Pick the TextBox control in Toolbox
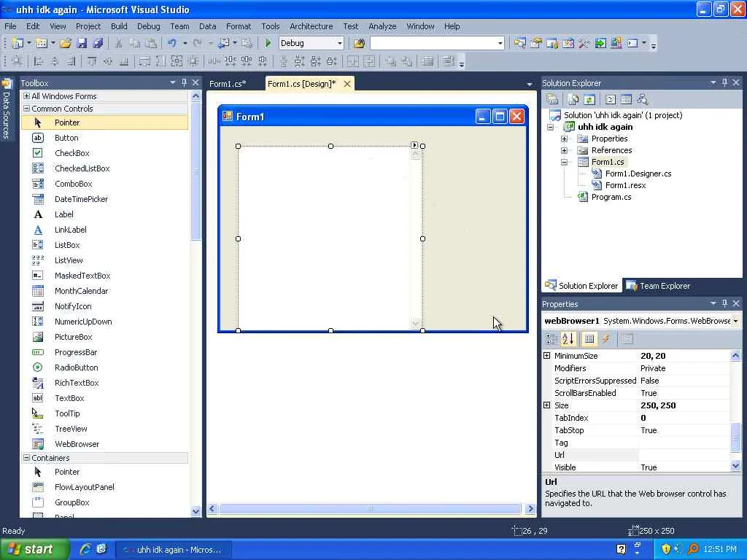 (69, 398)
